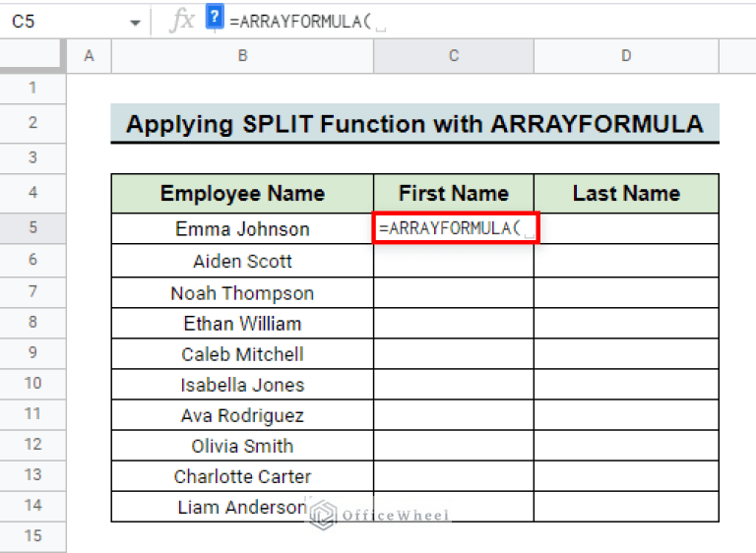Screen dimensions: 756x553
Task: Select row 11 header
Action: (32, 414)
